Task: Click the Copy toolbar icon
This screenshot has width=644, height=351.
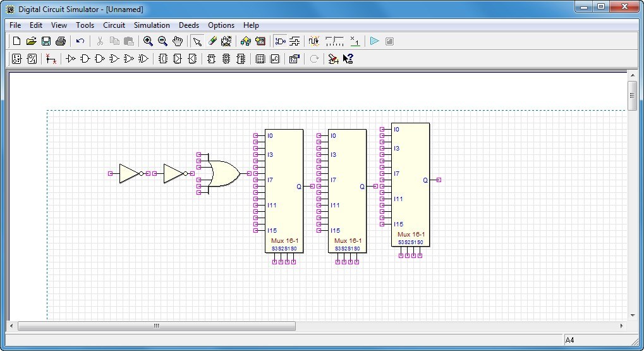Action: pyautogui.click(x=114, y=41)
